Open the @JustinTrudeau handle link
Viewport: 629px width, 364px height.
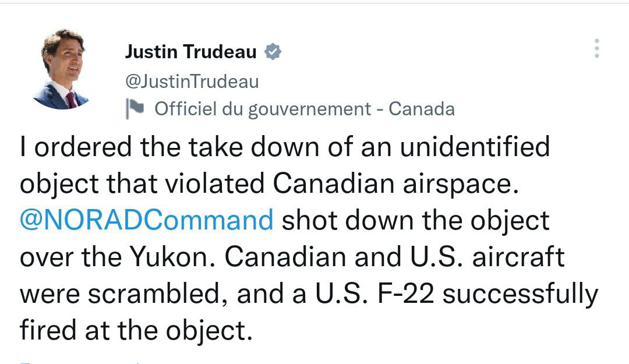[192, 82]
